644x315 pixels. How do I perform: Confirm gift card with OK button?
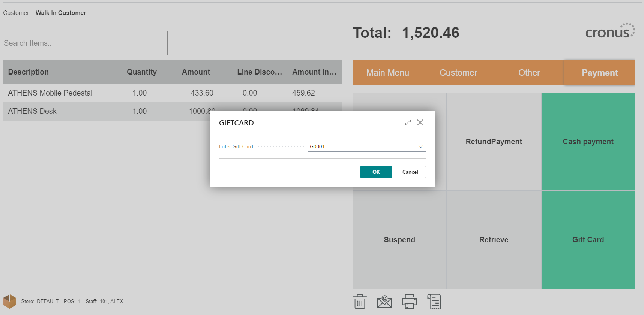tap(376, 172)
